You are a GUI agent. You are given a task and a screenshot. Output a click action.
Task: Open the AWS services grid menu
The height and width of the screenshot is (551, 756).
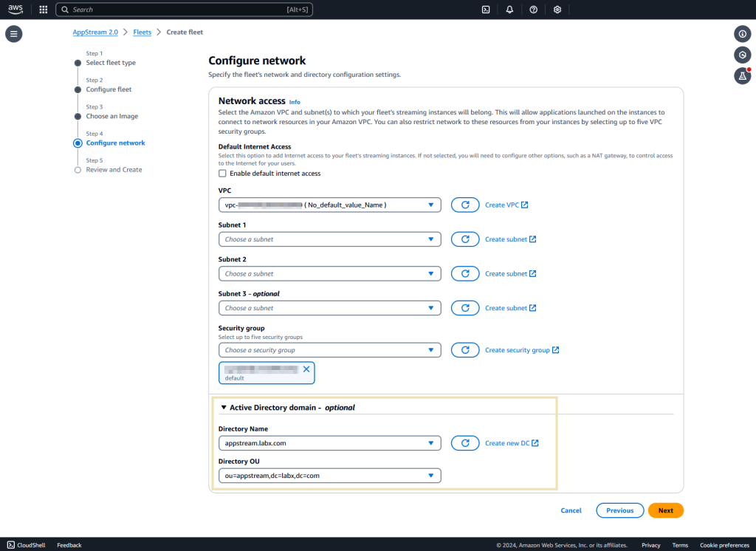[x=43, y=10]
